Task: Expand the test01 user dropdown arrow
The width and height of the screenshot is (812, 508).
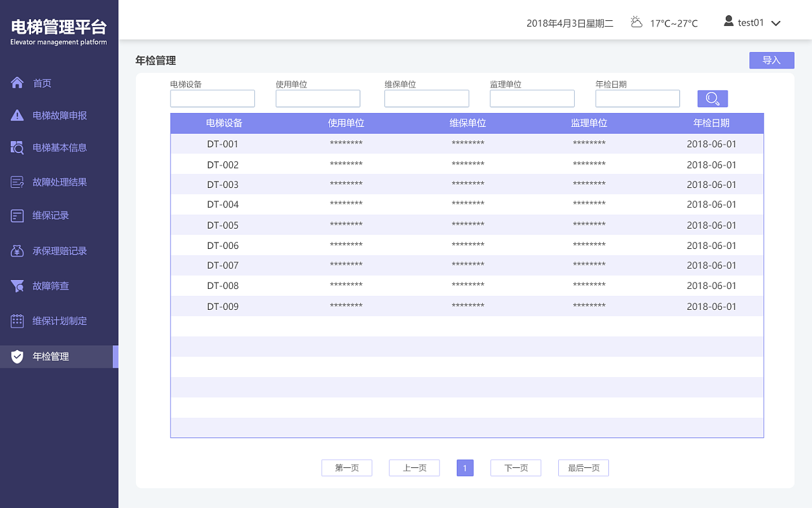Action: point(775,23)
